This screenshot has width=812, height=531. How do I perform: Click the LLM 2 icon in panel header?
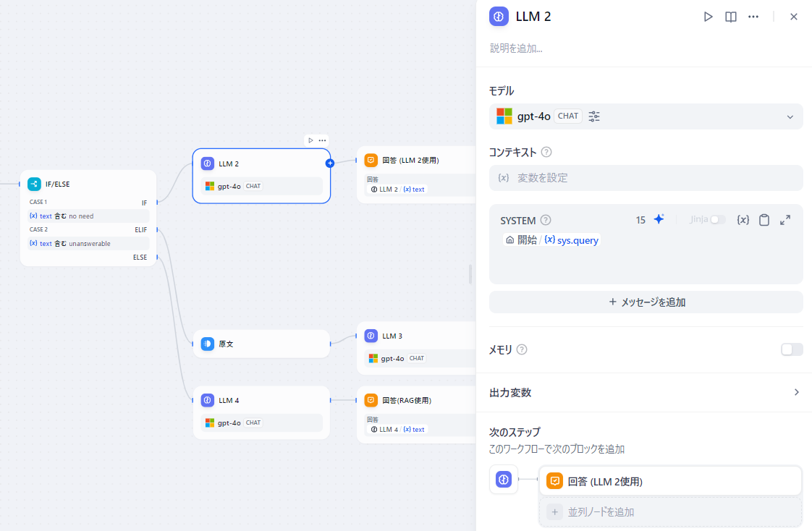pos(499,17)
